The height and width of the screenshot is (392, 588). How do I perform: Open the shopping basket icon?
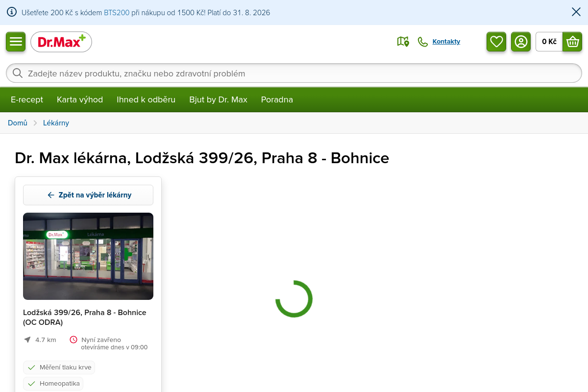[x=572, y=42]
